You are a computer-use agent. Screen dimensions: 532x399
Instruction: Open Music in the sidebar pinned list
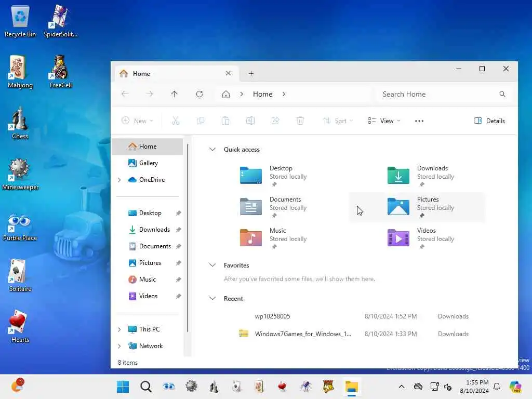(148, 280)
